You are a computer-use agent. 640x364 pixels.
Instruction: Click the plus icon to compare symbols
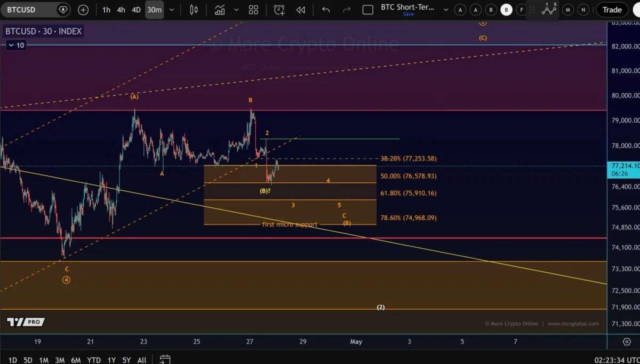tap(83, 10)
